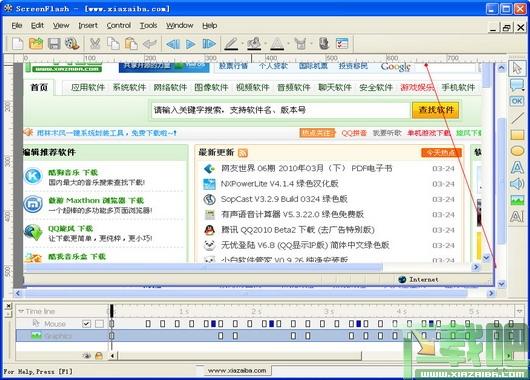The width and height of the screenshot is (530, 380).
Task: Create a new file with the New icon
Action: (18, 44)
